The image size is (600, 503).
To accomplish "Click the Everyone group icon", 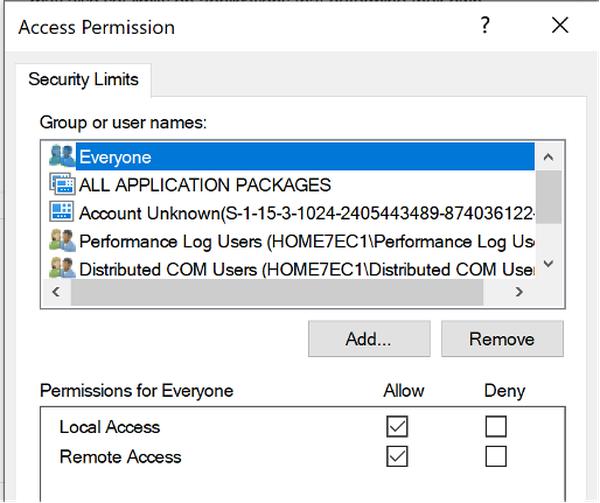I will 62,156.
